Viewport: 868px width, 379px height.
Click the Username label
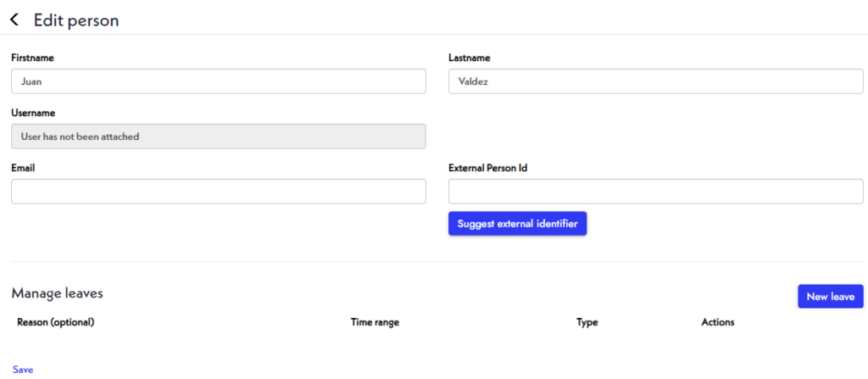tap(33, 113)
